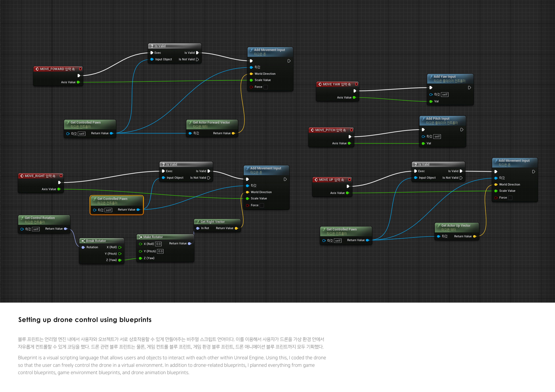Click the MOVE YAW node's green Axis Value pin
The width and height of the screenshot is (555, 392).
354,98
